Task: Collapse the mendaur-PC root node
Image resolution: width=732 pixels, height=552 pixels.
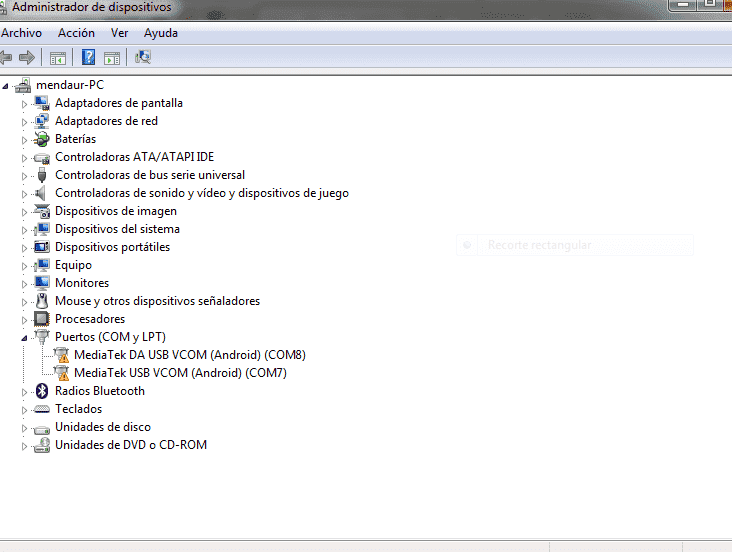Action: [5, 85]
